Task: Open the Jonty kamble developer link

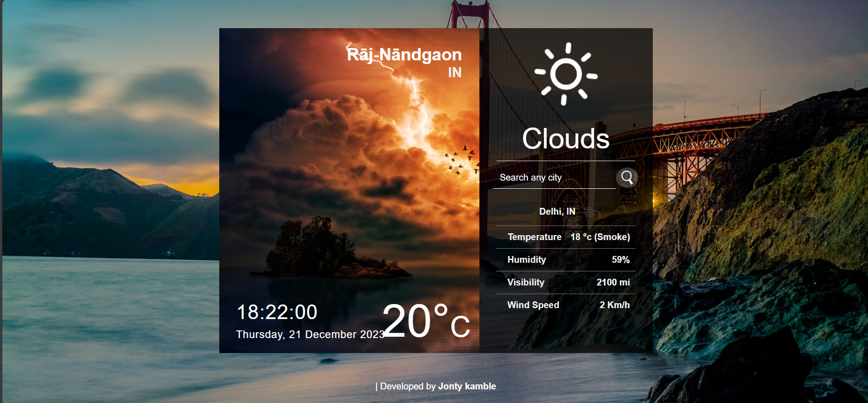Action: (467, 386)
